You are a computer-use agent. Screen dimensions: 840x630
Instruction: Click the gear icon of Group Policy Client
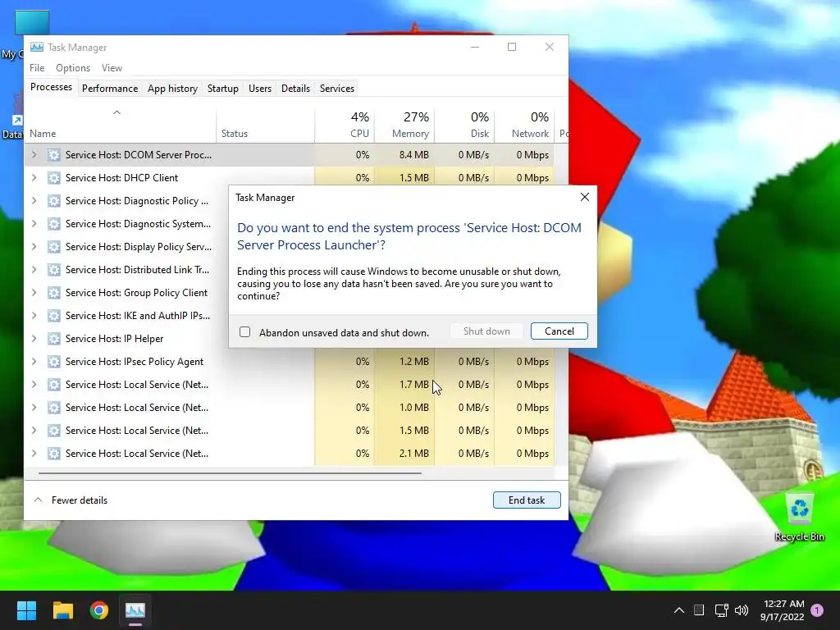point(53,293)
